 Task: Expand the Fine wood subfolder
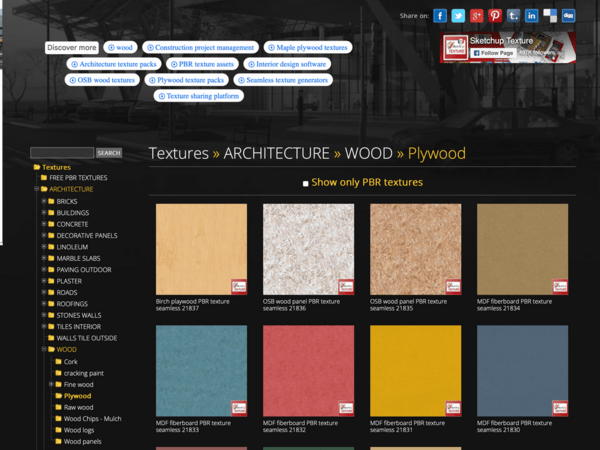point(52,384)
